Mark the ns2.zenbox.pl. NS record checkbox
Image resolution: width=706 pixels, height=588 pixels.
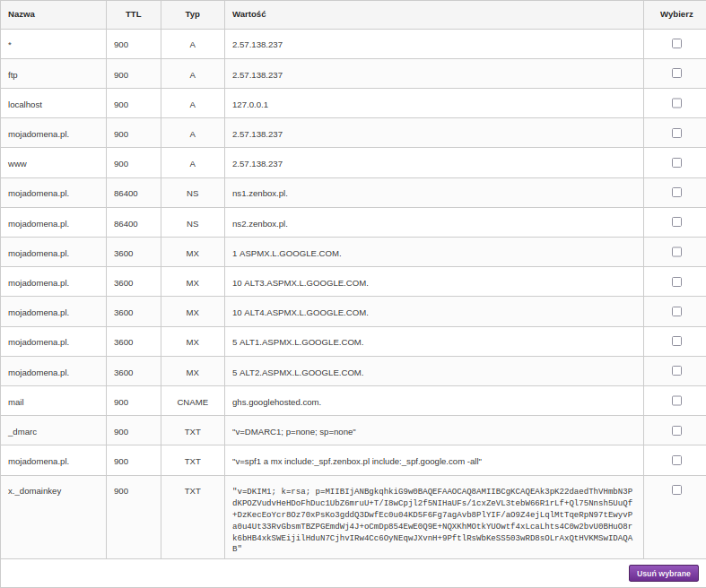click(x=676, y=222)
